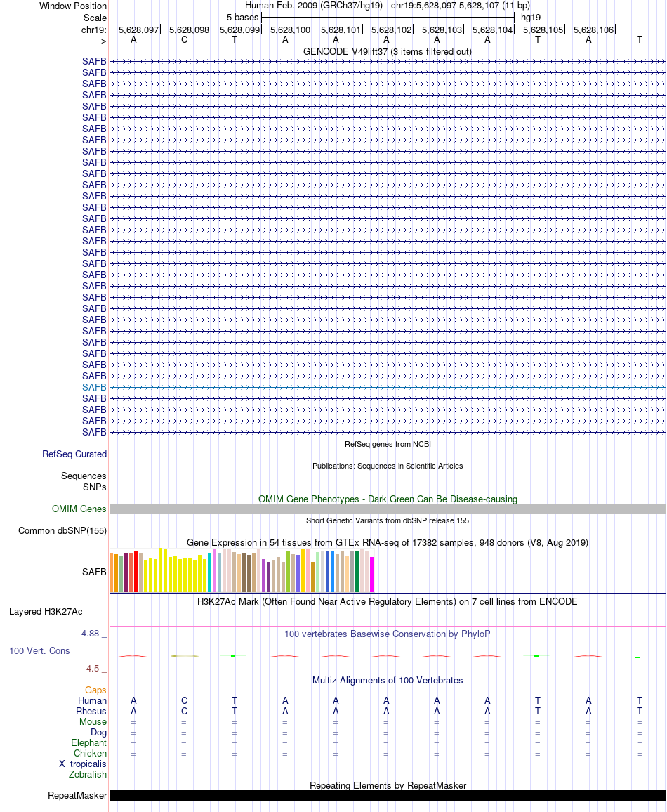Viewport: 667px width, 812px height.
Task: Click the 4.88 PhyloP upper scale value
Action: [x=90, y=634]
